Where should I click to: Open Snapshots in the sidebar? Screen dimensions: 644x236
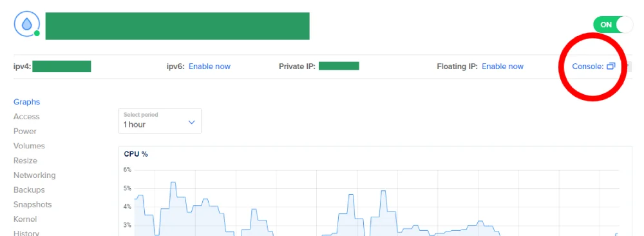pos(33,205)
